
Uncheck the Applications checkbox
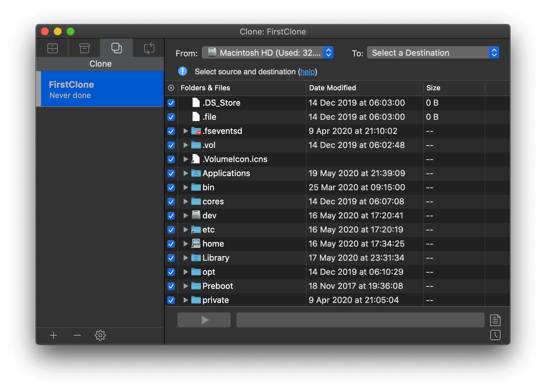[x=171, y=173]
